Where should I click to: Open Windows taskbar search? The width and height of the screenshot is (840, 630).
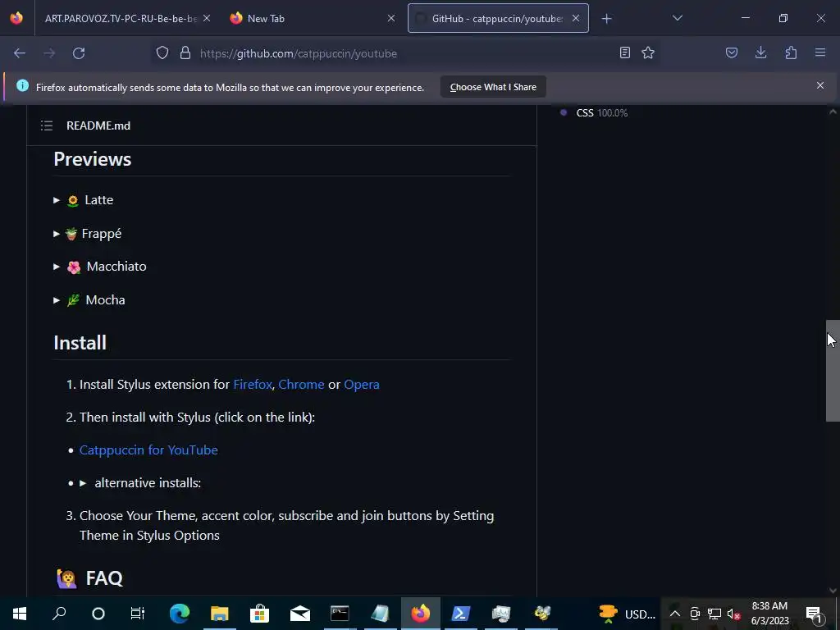[x=59, y=614]
